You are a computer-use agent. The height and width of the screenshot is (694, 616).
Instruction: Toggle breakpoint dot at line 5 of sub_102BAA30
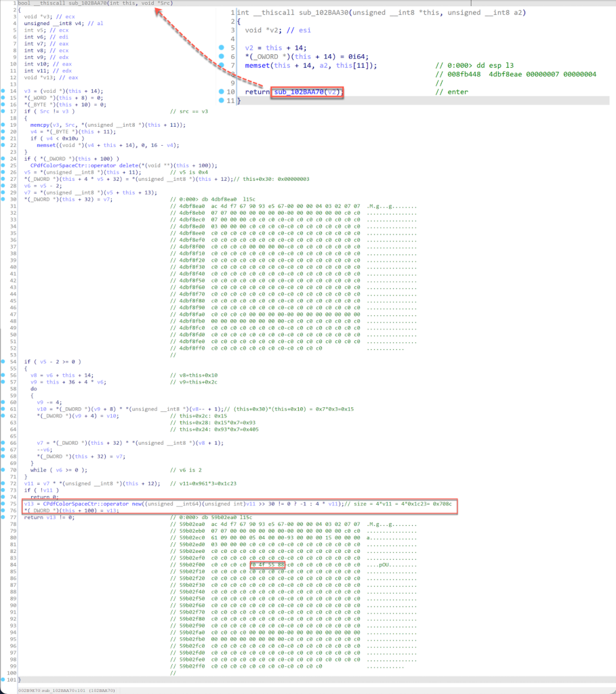pyautogui.click(x=222, y=47)
